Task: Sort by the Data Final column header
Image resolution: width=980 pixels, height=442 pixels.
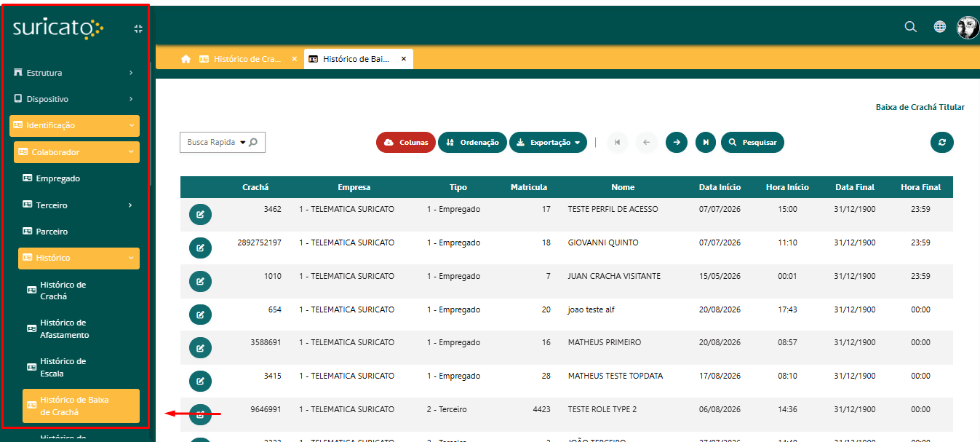Action: pyautogui.click(x=855, y=187)
